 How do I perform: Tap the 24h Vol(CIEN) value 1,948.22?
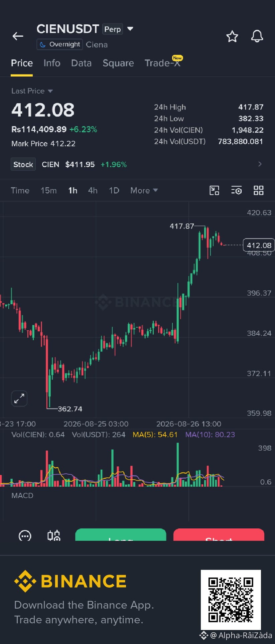248,130
